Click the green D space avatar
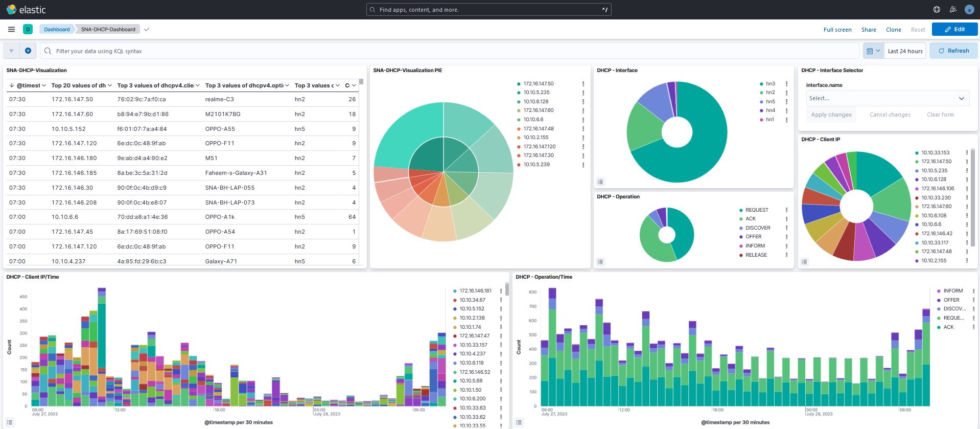The width and height of the screenshot is (980, 429). pos(28,29)
